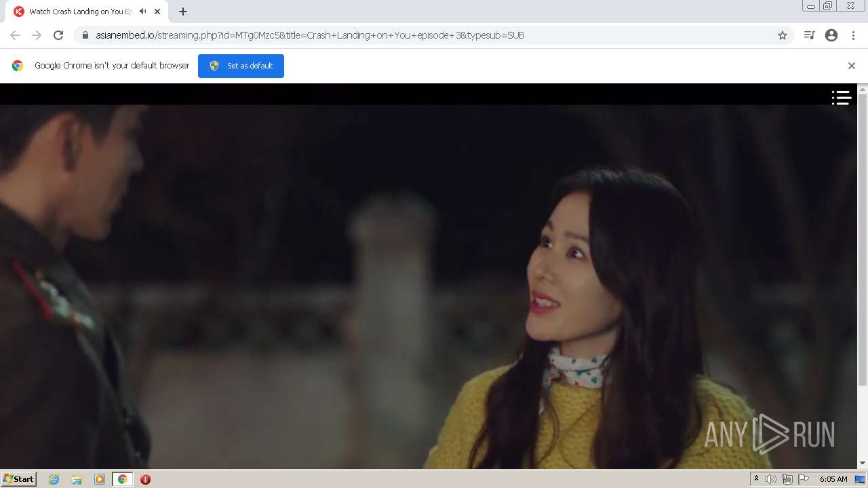Close the Crash Landing on You tab

(157, 12)
